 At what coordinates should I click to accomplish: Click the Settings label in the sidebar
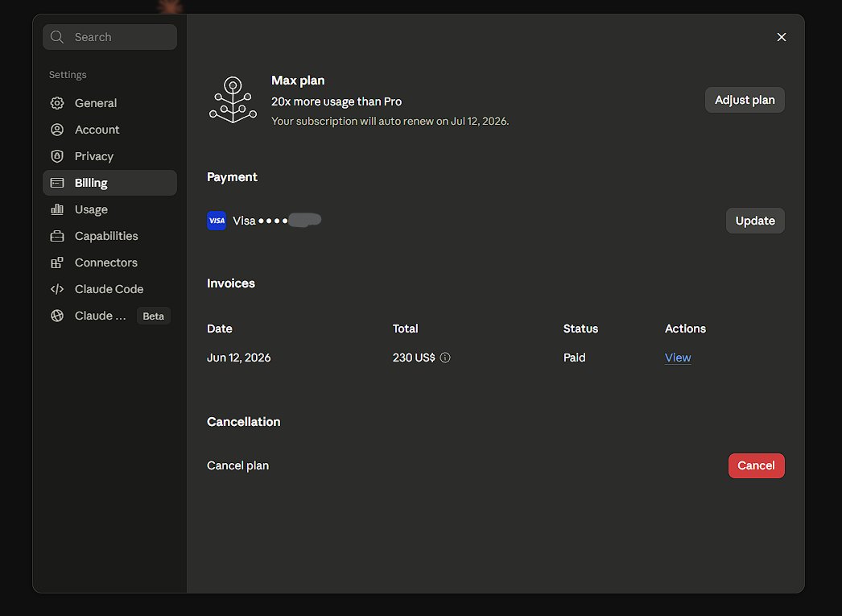[68, 75]
